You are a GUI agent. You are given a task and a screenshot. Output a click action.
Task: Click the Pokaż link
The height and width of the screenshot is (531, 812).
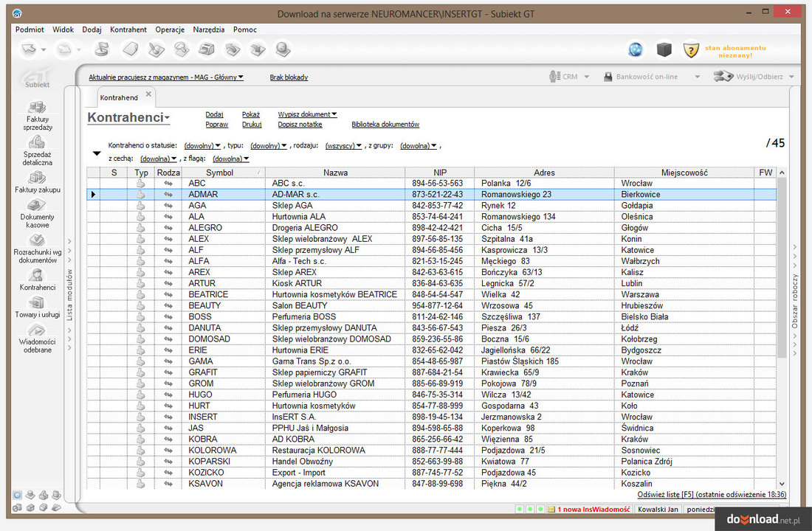pyautogui.click(x=251, y=114)
